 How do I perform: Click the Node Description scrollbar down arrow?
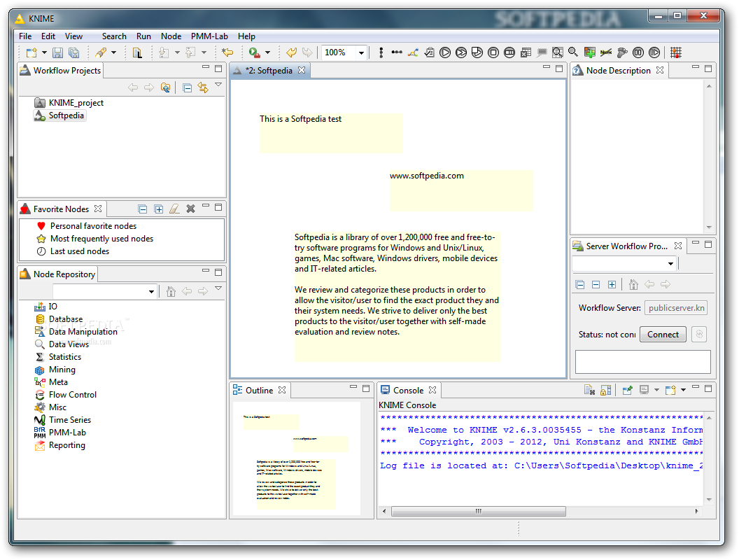coord(709,227)
